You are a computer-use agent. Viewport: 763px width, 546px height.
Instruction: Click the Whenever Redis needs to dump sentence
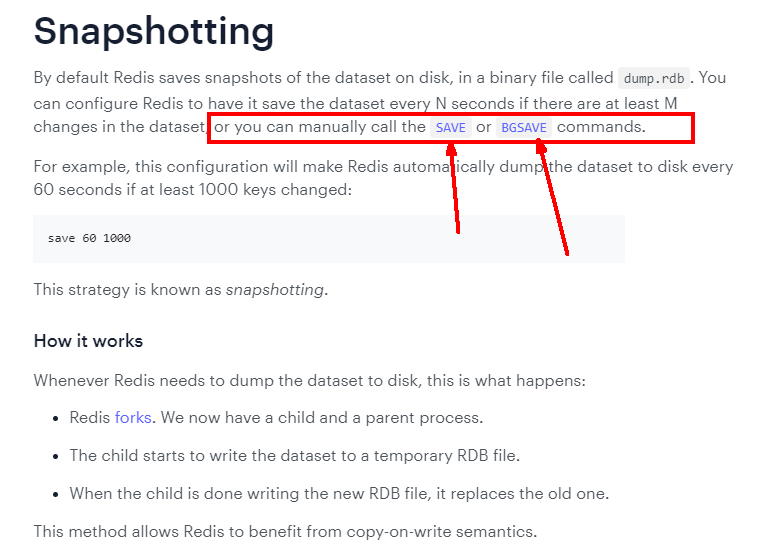click(x=309, y=380)
